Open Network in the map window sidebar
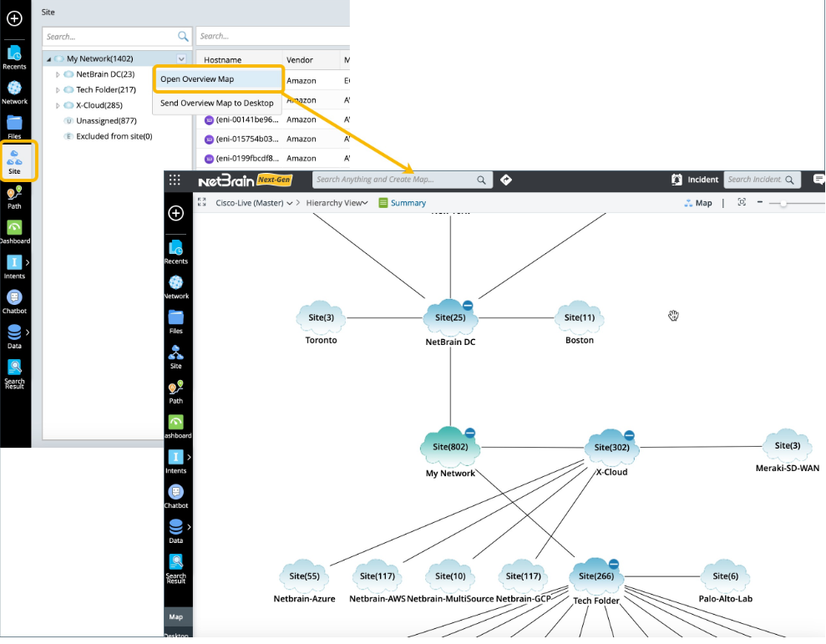 point(176,287)
